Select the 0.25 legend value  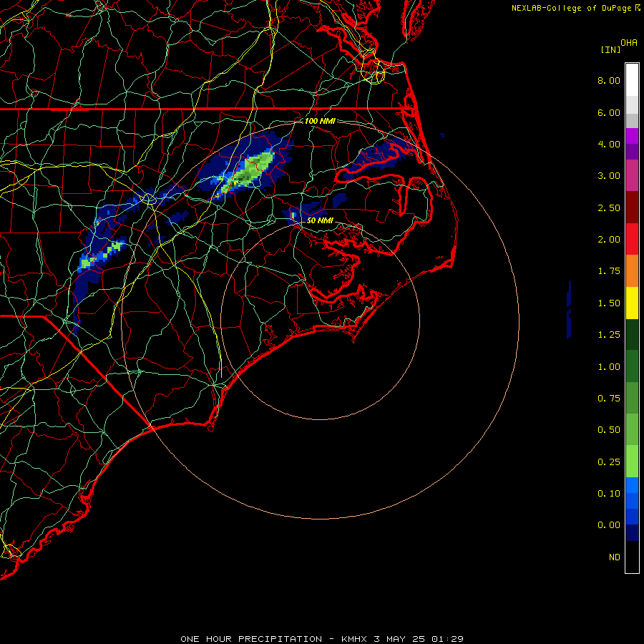click(609, 462)
